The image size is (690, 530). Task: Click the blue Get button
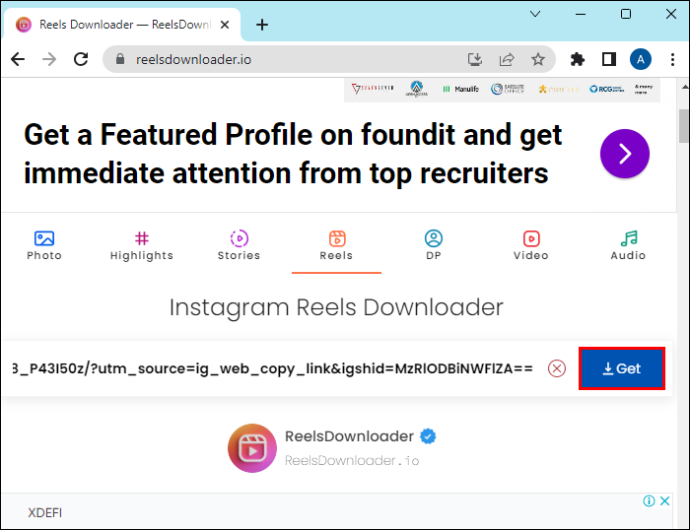(x=622, y=368)
